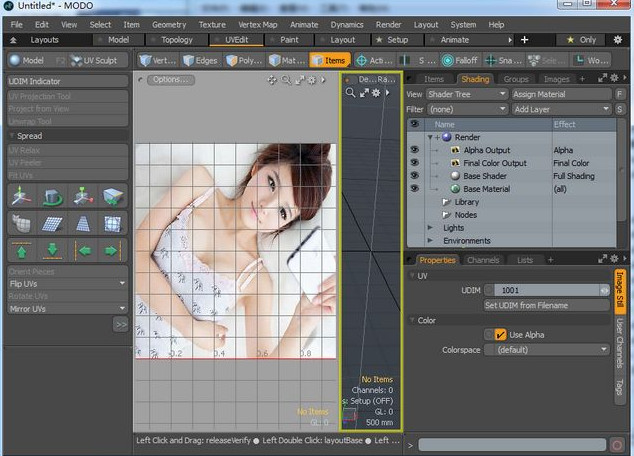Viewport: 634px width, 456px height.
Task: Click the trapezoid UV tool icon
Action: click(x=83, y=223)
